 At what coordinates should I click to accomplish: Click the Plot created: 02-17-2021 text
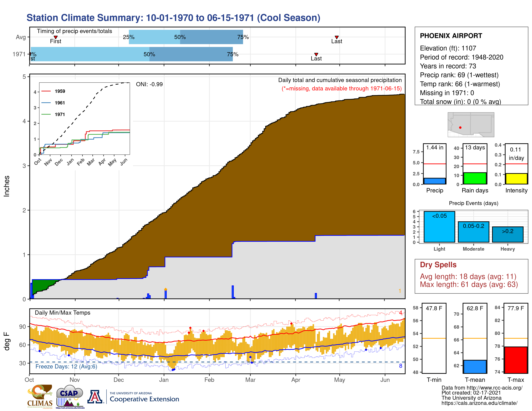tap(471, 393)
